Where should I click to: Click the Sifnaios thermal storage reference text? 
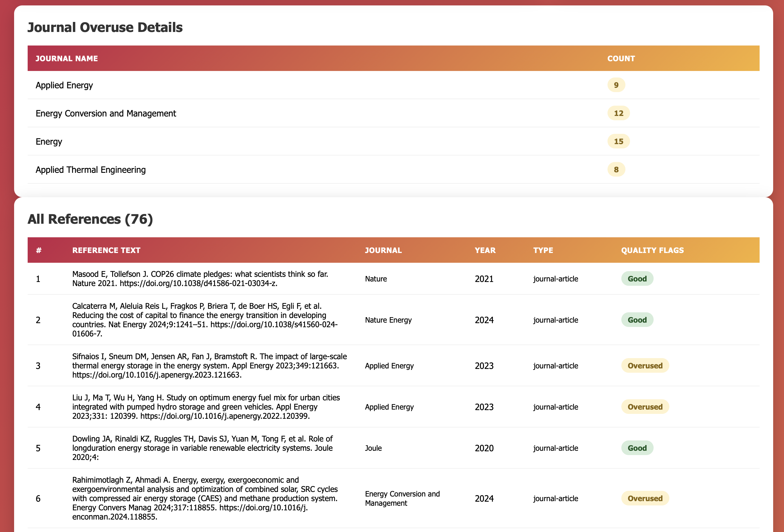tap(209, 366)
